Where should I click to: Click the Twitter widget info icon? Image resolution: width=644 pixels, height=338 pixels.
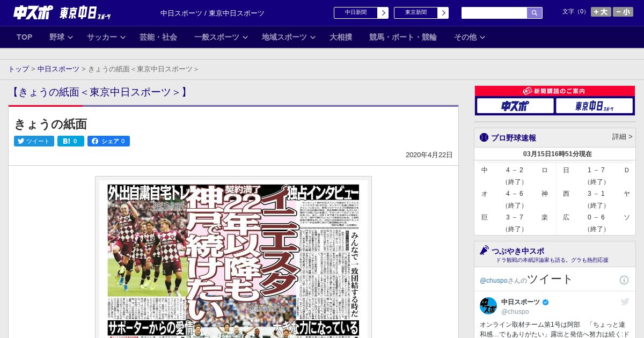click(624, 280)
